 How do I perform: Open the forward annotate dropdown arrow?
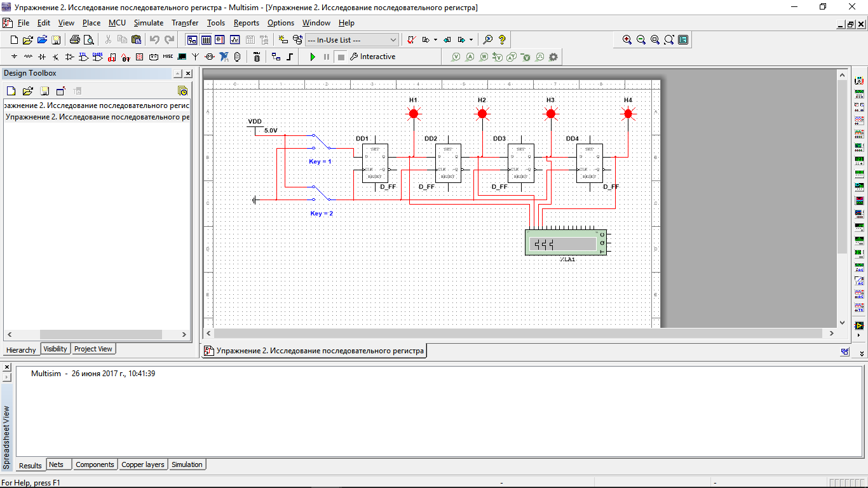[x=471, y=39]
